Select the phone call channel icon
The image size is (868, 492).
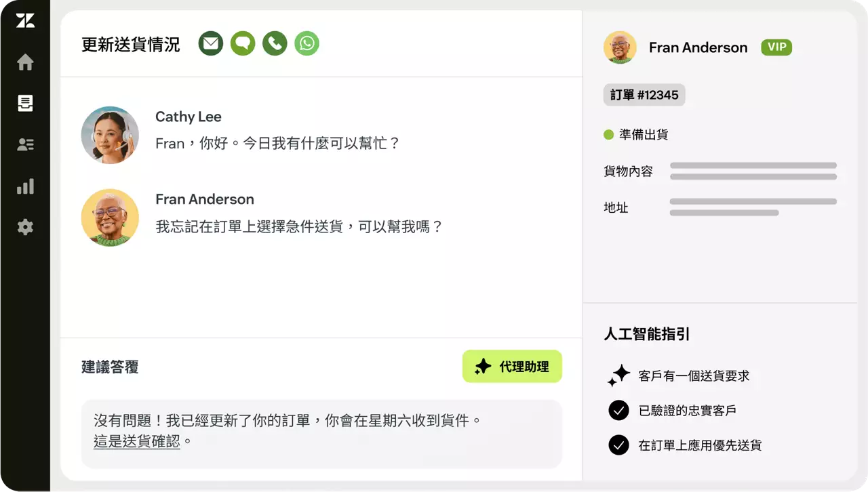pos(275,44)
